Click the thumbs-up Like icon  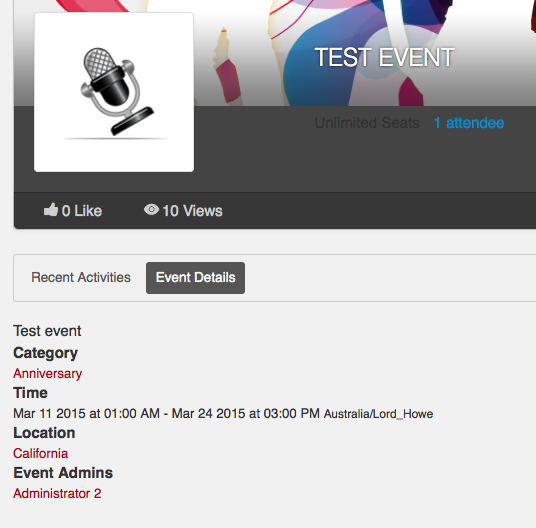point(51,210)
